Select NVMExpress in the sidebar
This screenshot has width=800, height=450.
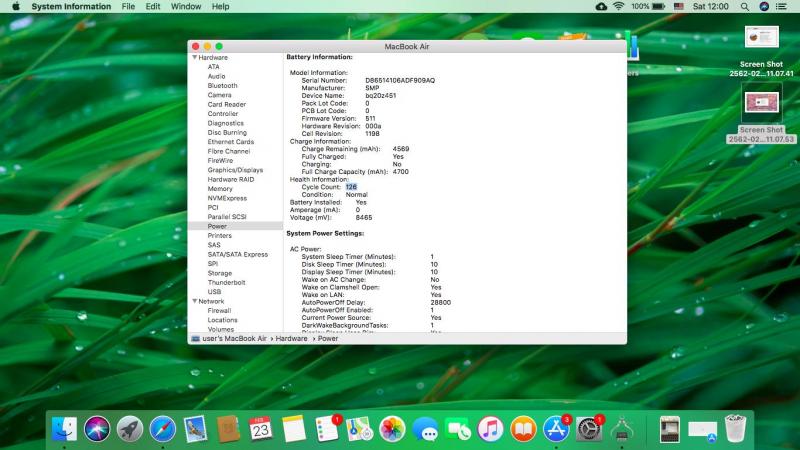pyautogui.click(x=227, y=198)
